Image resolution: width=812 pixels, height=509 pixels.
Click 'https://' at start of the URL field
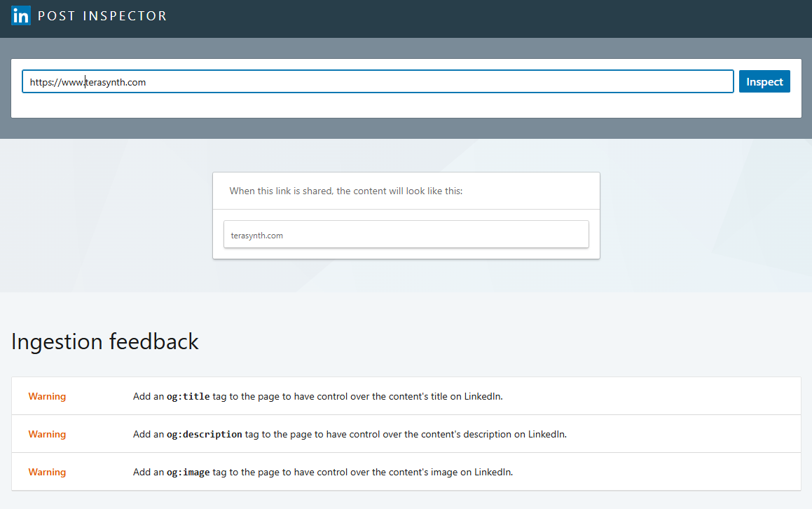(43, 82)
